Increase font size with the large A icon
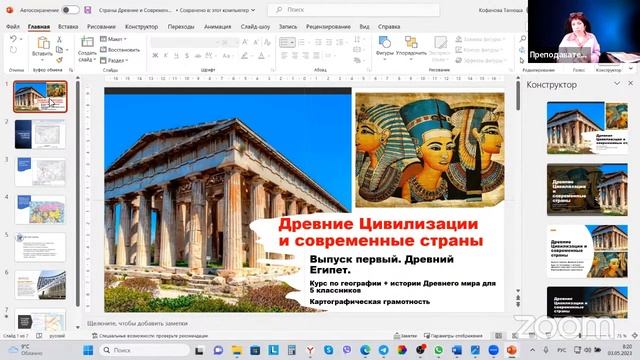 click(245, 42)
